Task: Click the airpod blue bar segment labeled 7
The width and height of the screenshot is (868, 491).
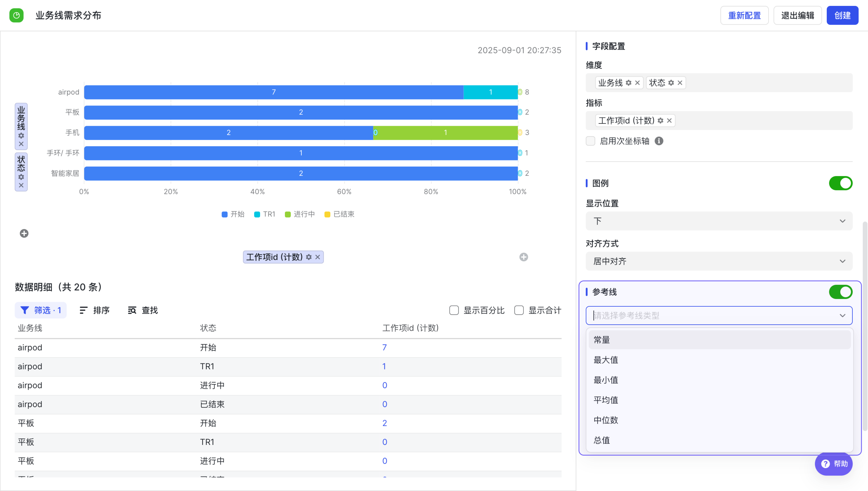Action: [x=274, y=92]
